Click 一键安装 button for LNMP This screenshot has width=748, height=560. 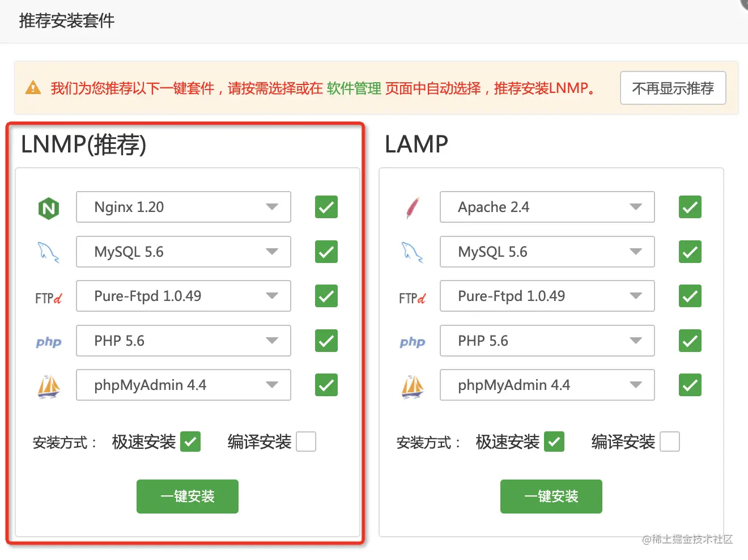tap(188, 497)
